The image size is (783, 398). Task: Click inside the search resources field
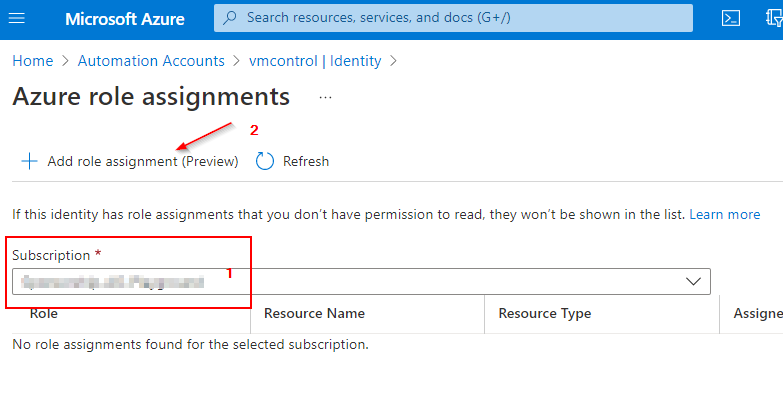point(453,18)
